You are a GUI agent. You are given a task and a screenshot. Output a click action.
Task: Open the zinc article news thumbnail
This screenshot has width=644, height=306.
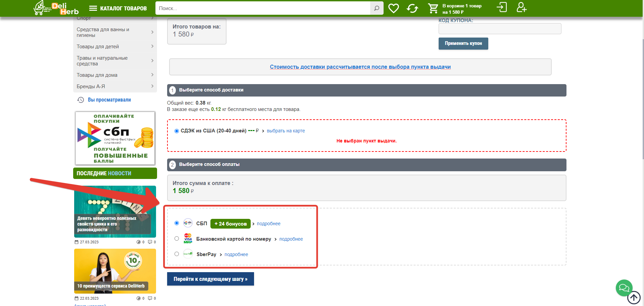click(115, 211)
